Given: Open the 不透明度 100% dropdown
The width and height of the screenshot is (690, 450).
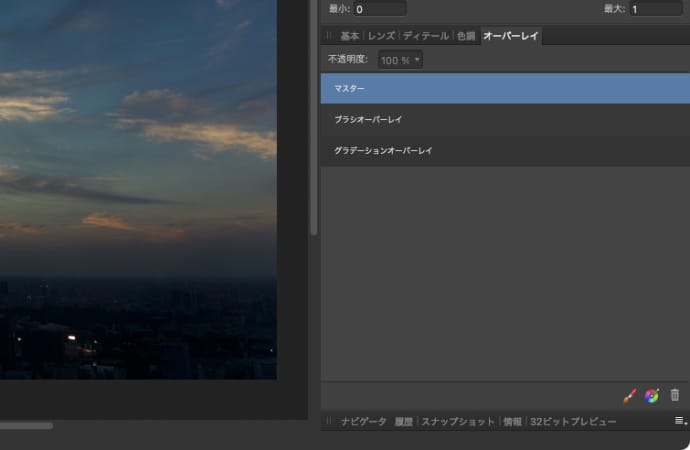Looking at the screenshot, I should 401,60.
